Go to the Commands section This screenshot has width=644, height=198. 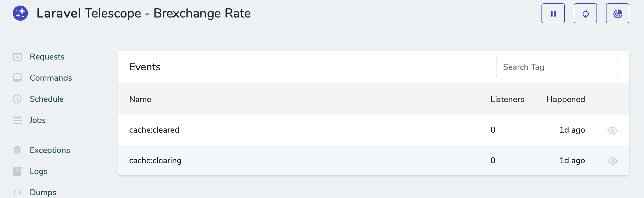(x=51, y=78)
